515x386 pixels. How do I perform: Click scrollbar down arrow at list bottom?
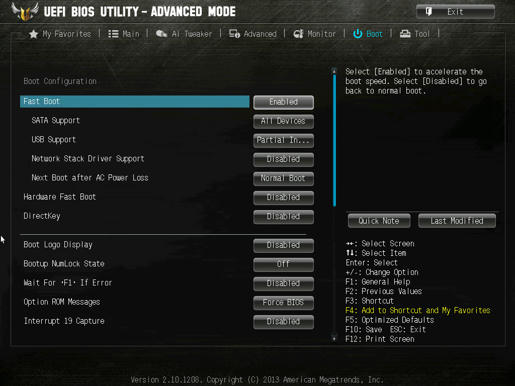coord(334,339)
